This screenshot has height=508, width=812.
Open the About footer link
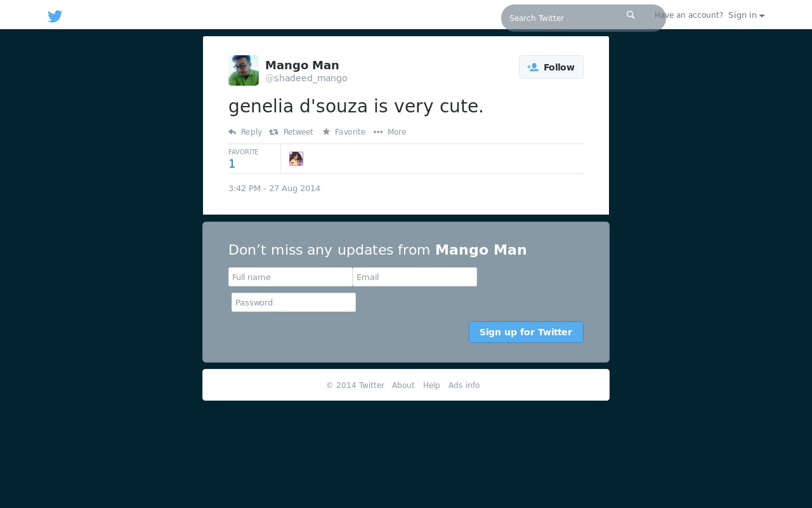coord(403,385)
